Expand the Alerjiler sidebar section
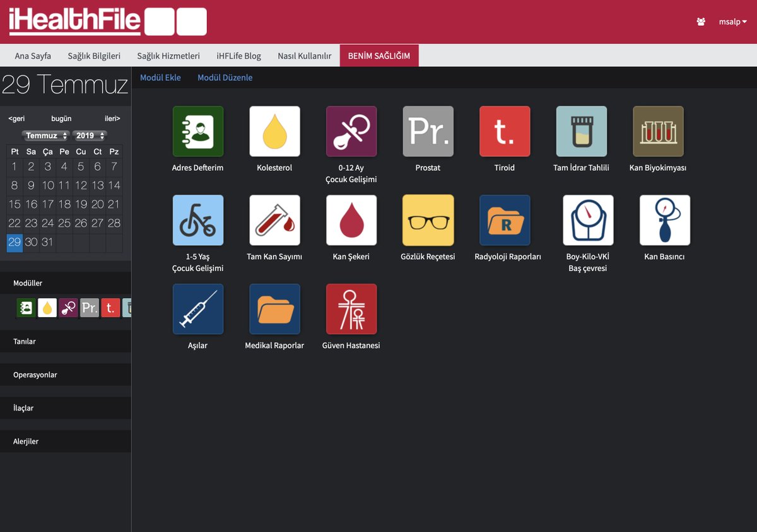The height and width of the screenshot is (532, 757). click(x=66, y=441)
